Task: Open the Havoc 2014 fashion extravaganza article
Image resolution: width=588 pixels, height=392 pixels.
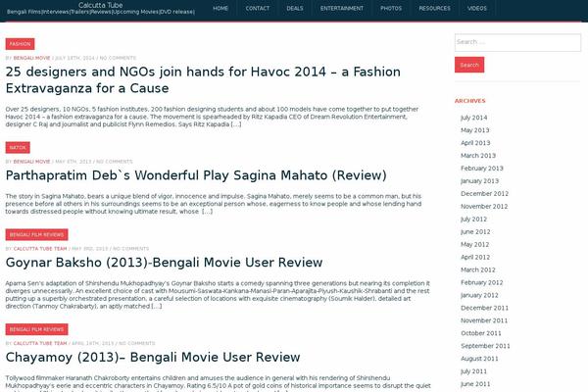Action: pos(203,80)
